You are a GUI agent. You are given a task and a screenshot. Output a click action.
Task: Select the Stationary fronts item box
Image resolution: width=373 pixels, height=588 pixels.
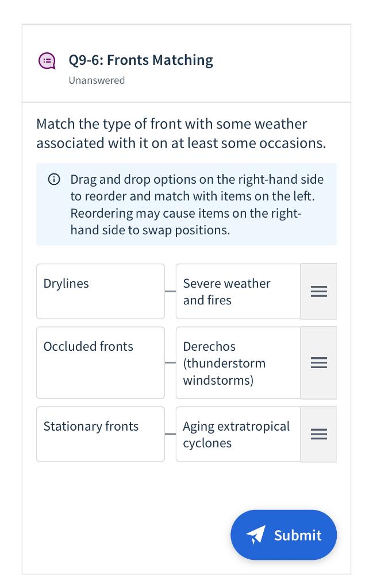[x=100, y=434]
